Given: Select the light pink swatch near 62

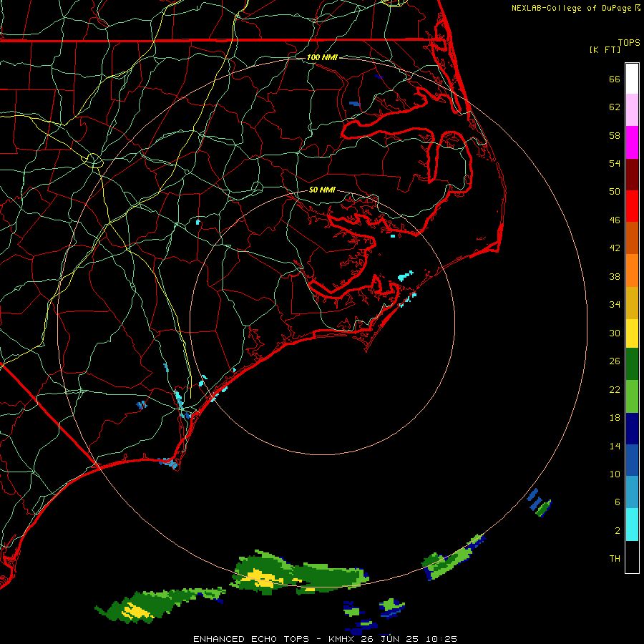Looking at the screenshot, I should (x=632, y=110).
